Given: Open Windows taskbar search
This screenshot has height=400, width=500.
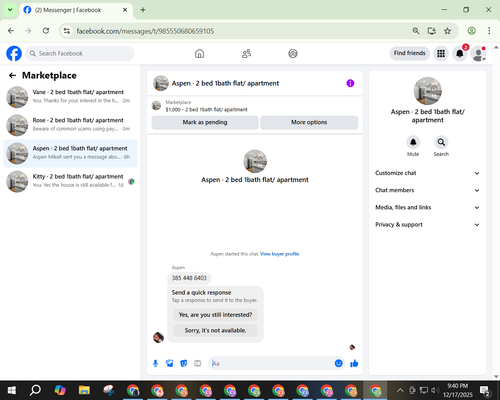Looking at the screenshot, I should (35, 390).
